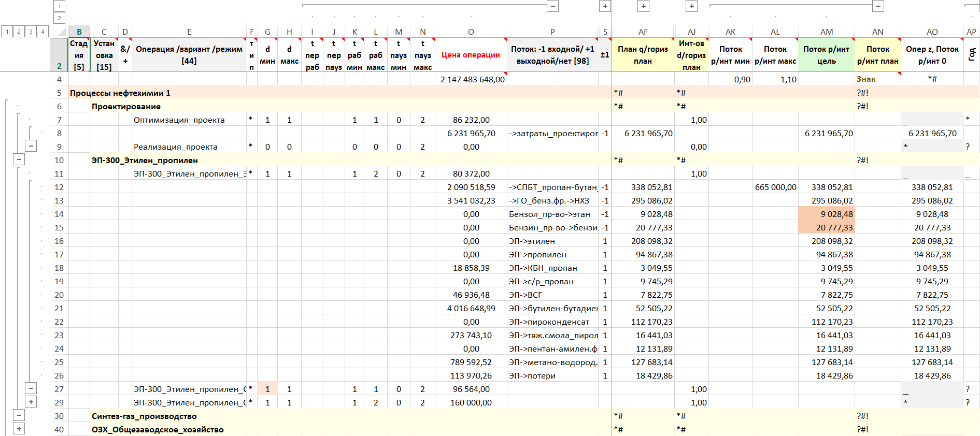This screenshot has height=436, width=980.
Task: Expand column group above column AJ
Action: 692,6
